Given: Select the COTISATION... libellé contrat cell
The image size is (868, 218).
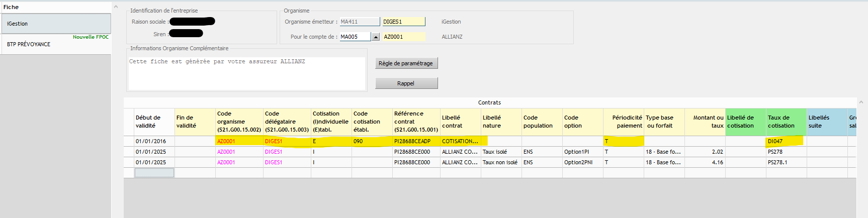Looking at the screenshot, I should (461, 141).
